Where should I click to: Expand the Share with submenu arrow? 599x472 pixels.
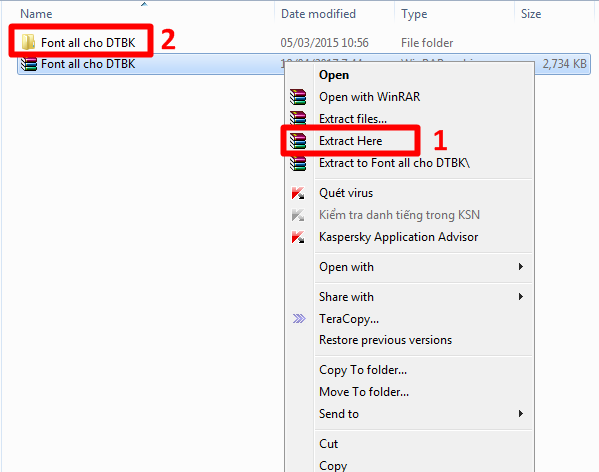(521, 296)
